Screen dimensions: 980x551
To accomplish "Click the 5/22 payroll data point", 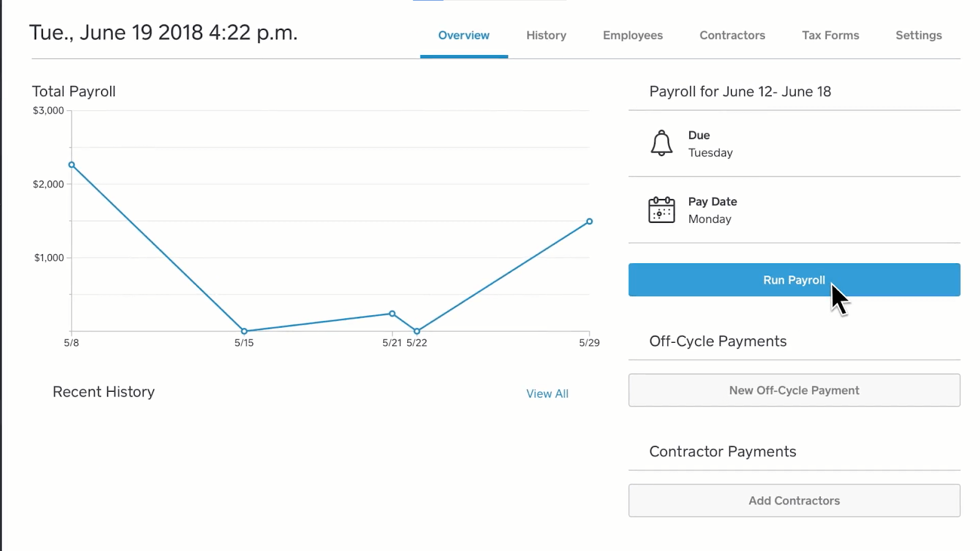I will tap(417, 331).
